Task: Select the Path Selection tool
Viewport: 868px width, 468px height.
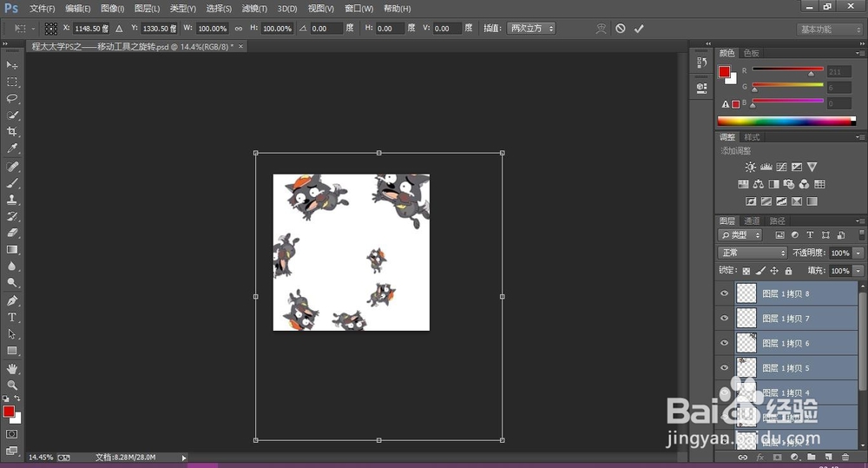Action: pyautogui.click(x=11, y=334)
